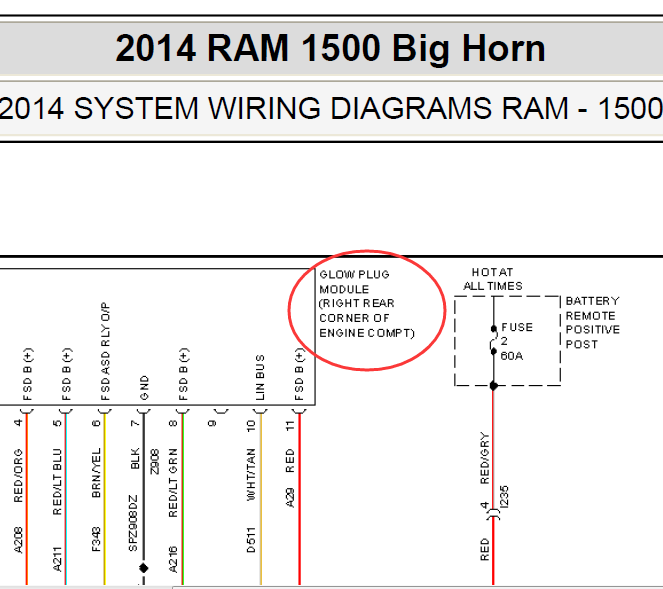Click the 'BATTERY REMOTE POSITIVE POST' label

(592, 323)
